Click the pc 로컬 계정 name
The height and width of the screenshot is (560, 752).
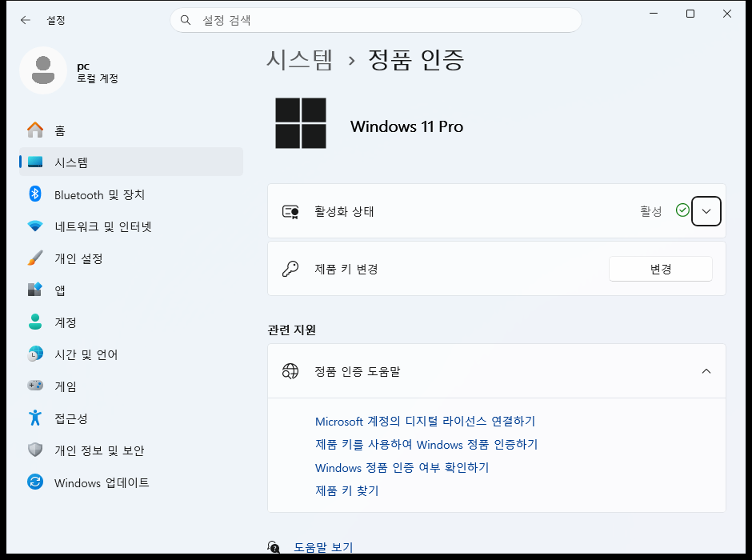click(98, 72)
